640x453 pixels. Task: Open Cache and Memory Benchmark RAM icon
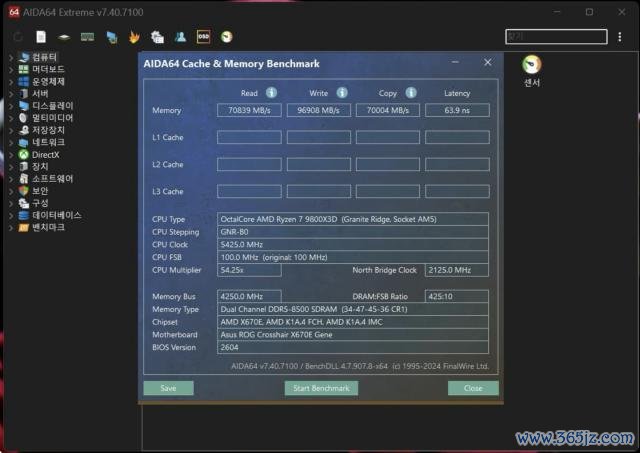tap(87, 37)
